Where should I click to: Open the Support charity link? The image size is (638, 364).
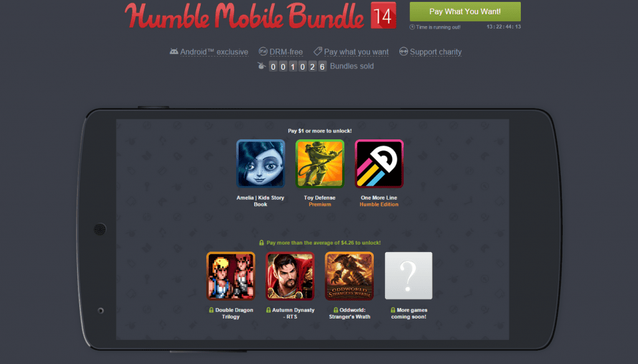(x=436, y=52)
